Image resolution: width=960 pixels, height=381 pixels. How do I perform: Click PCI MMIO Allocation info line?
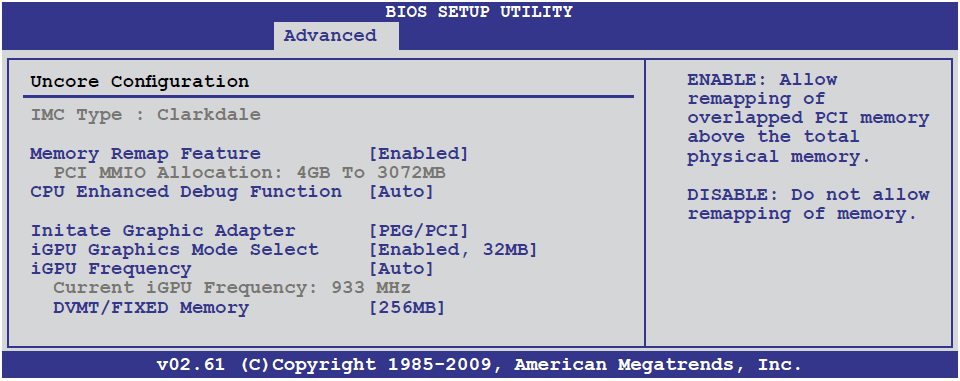[x=249, y=173]
